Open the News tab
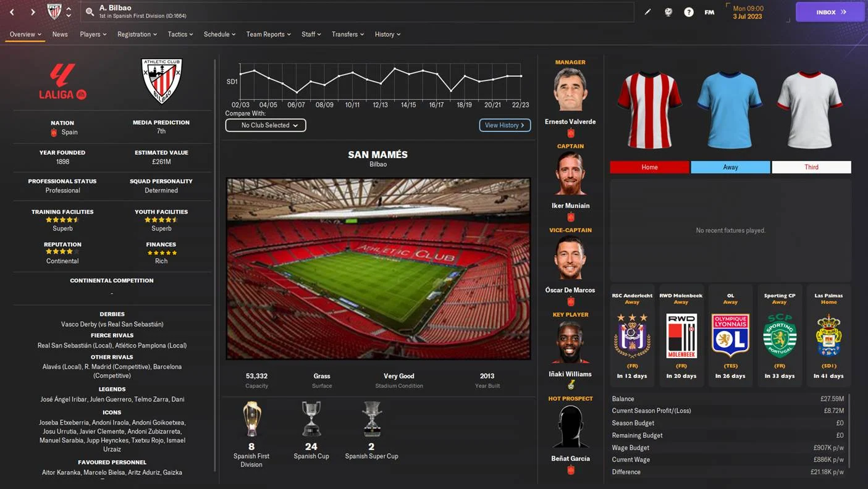Viewport: 868px width, 489px height. (60, 34)
